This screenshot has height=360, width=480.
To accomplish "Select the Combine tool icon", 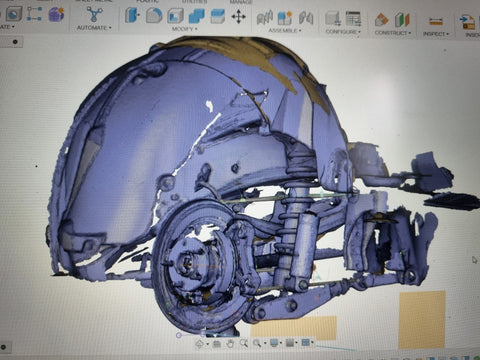I will [x=197, y=16].
